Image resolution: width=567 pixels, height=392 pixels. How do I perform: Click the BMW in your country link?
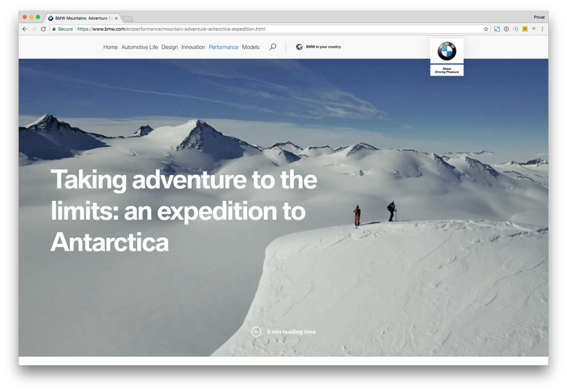[x=323, y=47]
